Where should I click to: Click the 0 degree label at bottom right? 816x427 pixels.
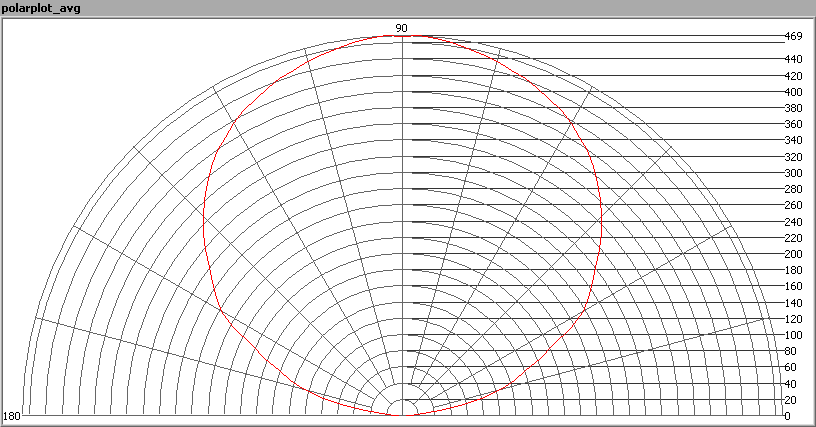788,416
